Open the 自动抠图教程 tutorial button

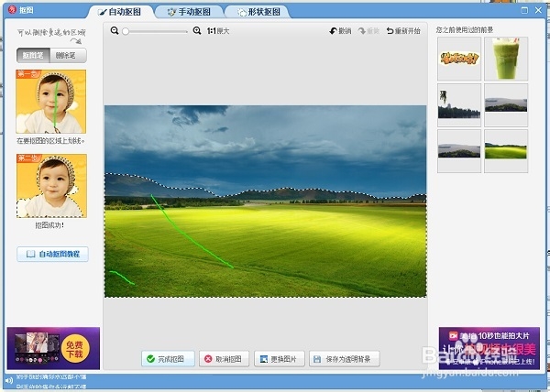[x=52, y=254]
